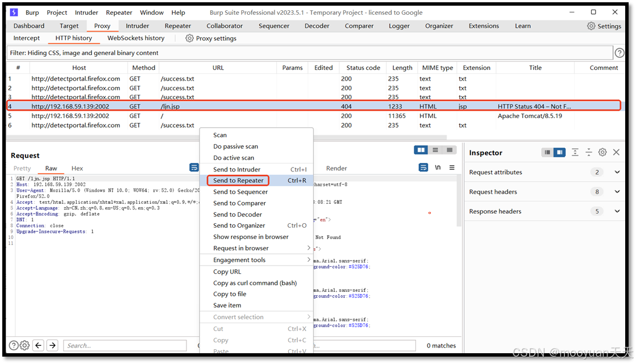Screen dimensions: 636x364
Task: Select the Render response tab
Action: [336, 168]
